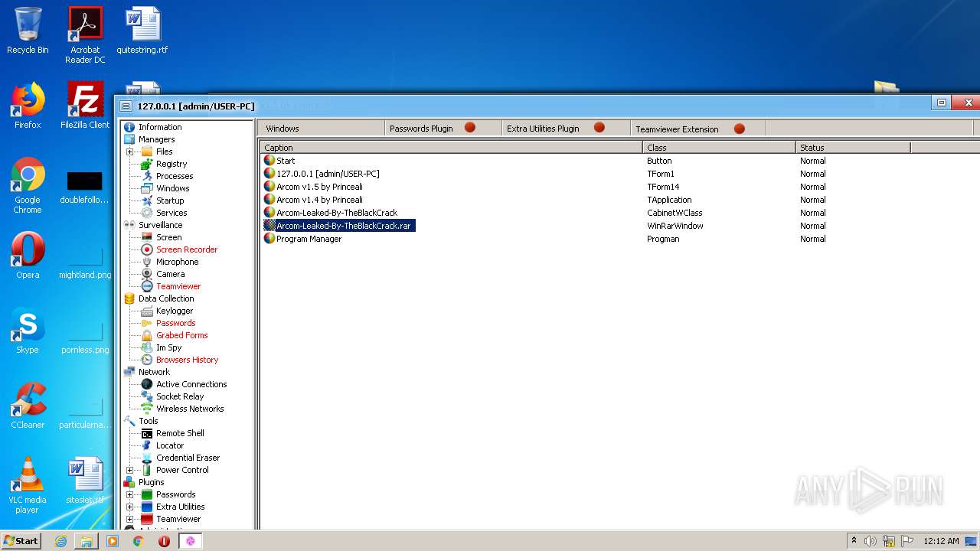The width and height of the screenshot is (980, 551).
Task: Switch to the Passwords Plugin tab
Action: pyautogui.click(x=443, y=129)
